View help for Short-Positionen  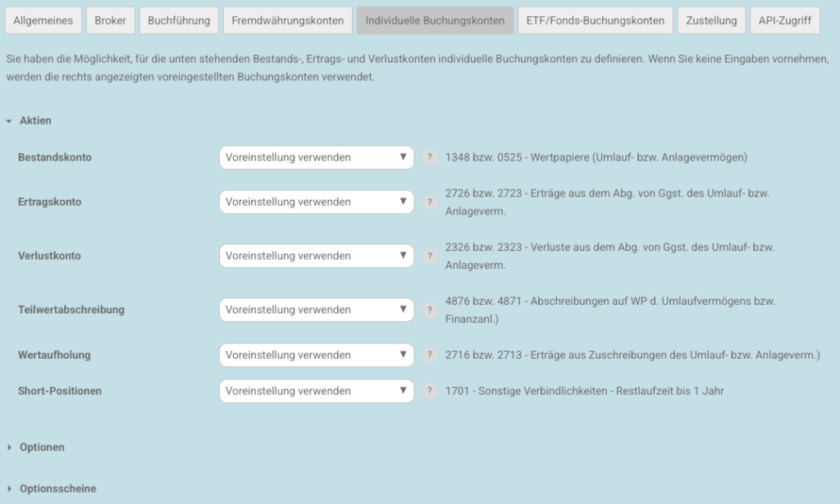point(430,391)
